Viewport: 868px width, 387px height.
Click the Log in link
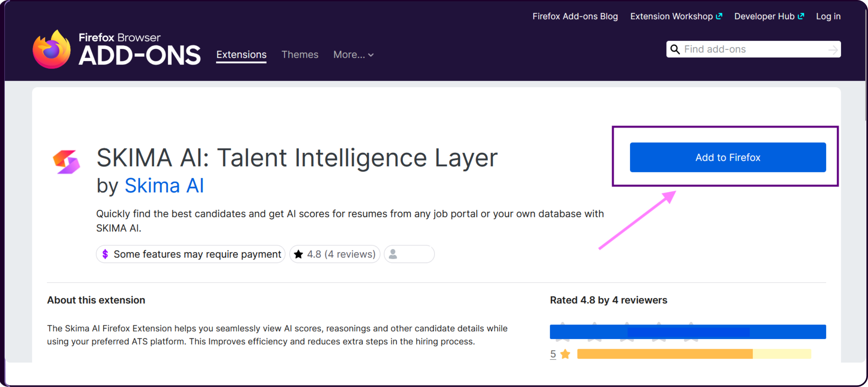click(x=828, y=16)
